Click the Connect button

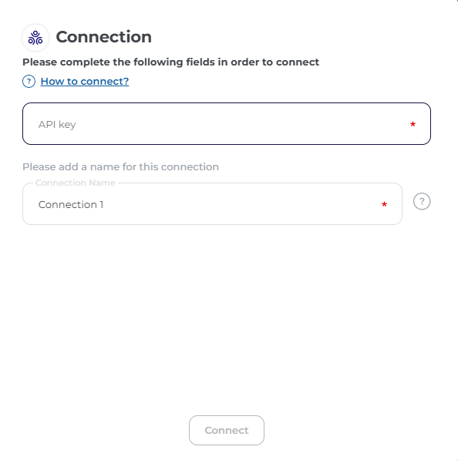coord(227,430)
